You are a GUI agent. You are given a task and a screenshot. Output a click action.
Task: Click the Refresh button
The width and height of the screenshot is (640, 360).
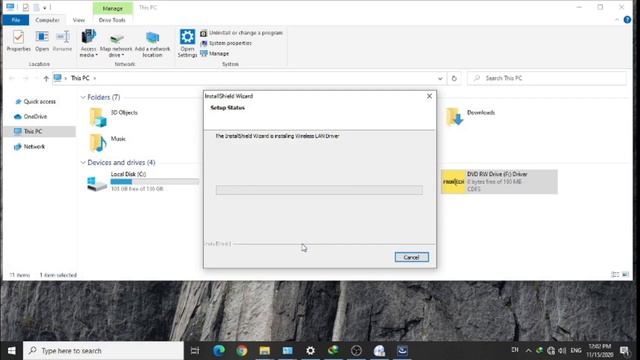click(454, 78)
